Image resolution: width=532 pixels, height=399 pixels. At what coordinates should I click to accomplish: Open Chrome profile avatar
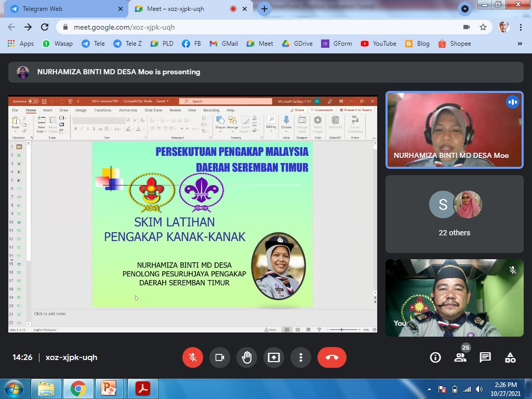(504, 27)
